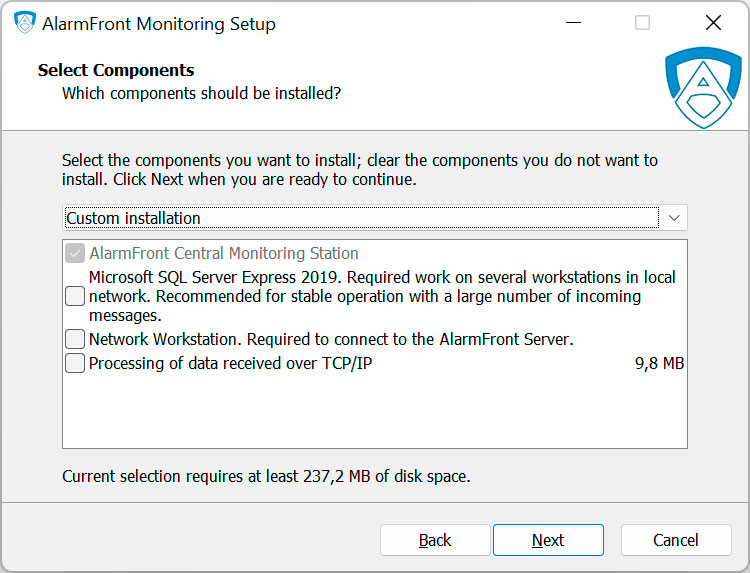Expand the installation type dropdown arrow
This screenshot has height=573, width=750.
click(x=674, y=218)
